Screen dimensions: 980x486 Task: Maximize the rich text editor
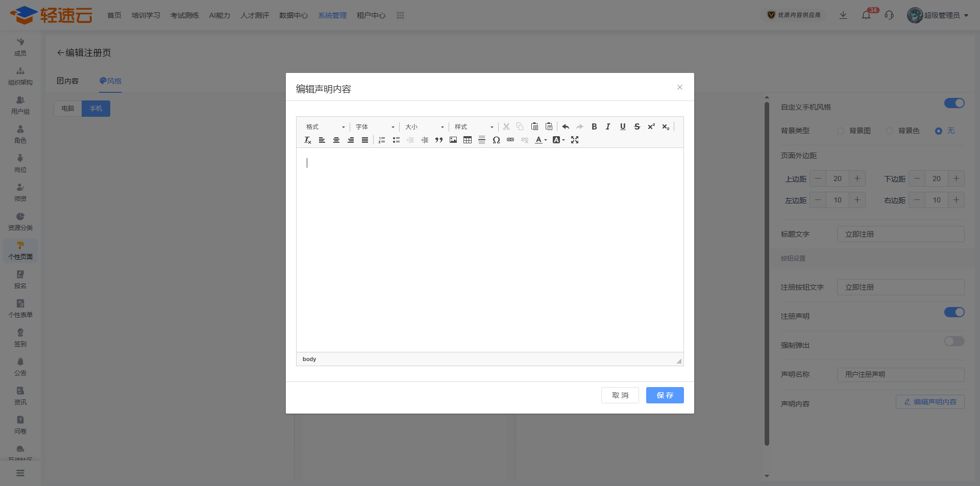[575, 140]
